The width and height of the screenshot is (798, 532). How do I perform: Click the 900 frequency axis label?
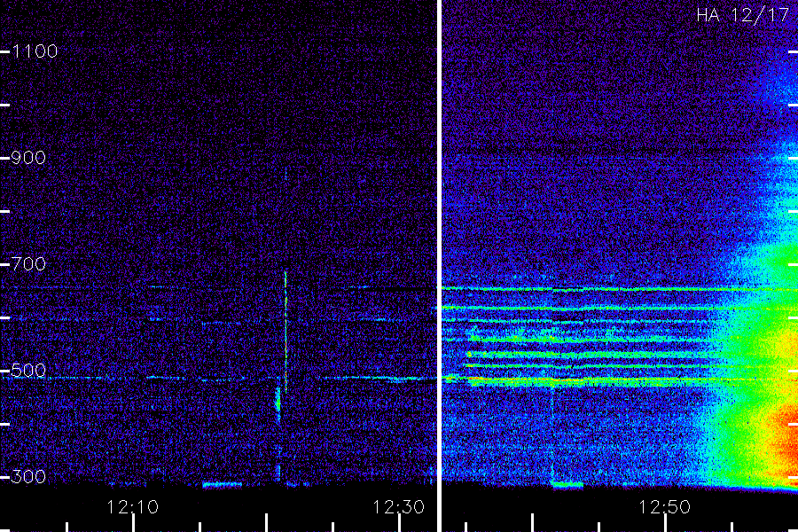(28, 158)
